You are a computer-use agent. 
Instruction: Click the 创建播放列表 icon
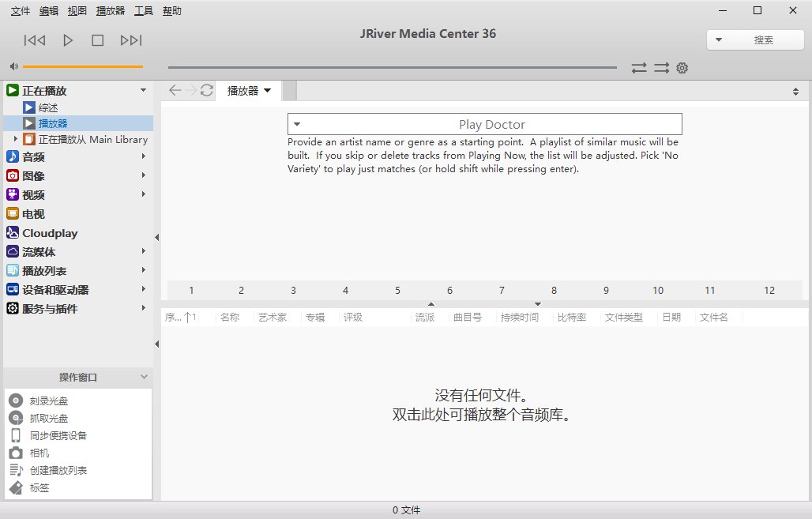point(16,470)
